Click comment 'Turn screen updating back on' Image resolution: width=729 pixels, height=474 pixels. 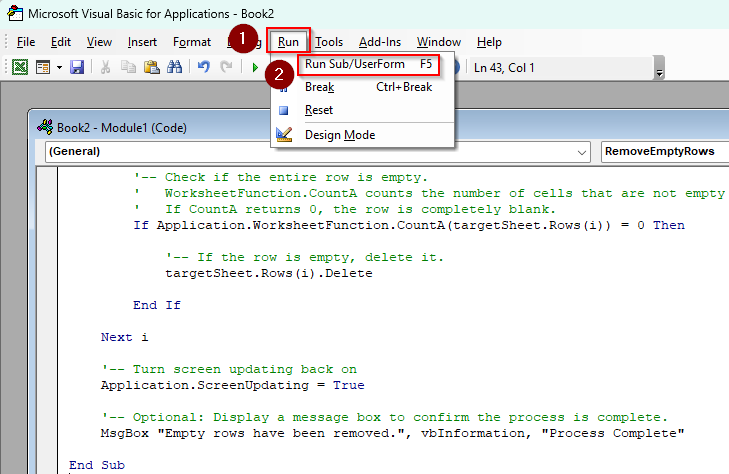coord(229,369)
